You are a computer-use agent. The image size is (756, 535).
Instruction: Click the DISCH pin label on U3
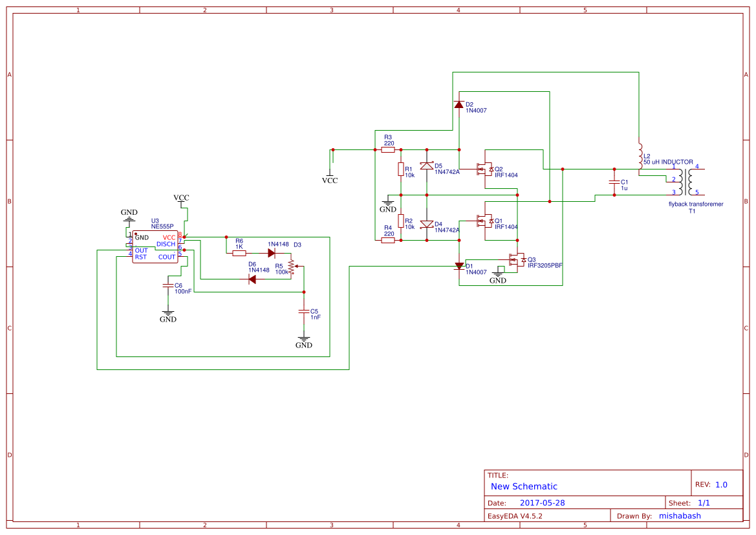point(167,244)
